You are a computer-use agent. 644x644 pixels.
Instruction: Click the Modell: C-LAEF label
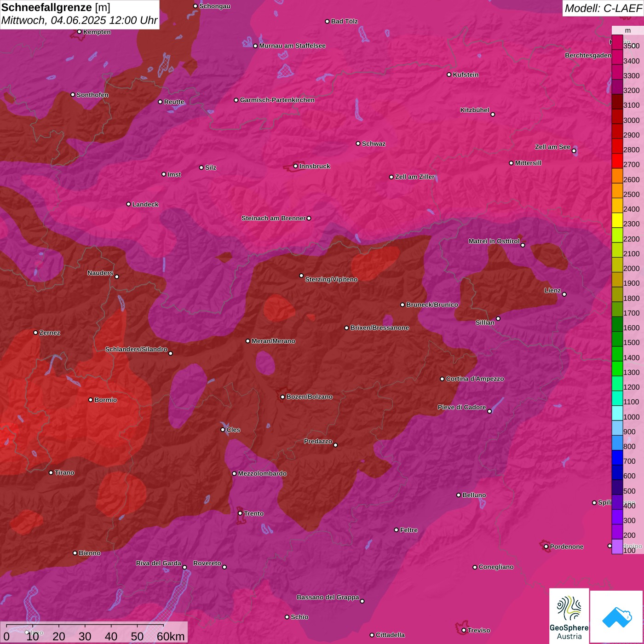[603, 8]
